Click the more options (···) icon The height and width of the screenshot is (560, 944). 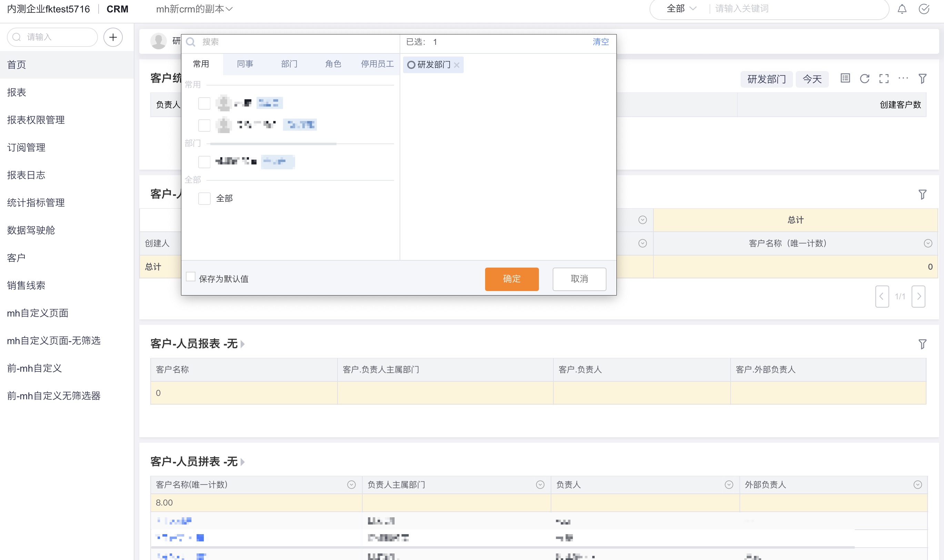[x=903, y=79]
